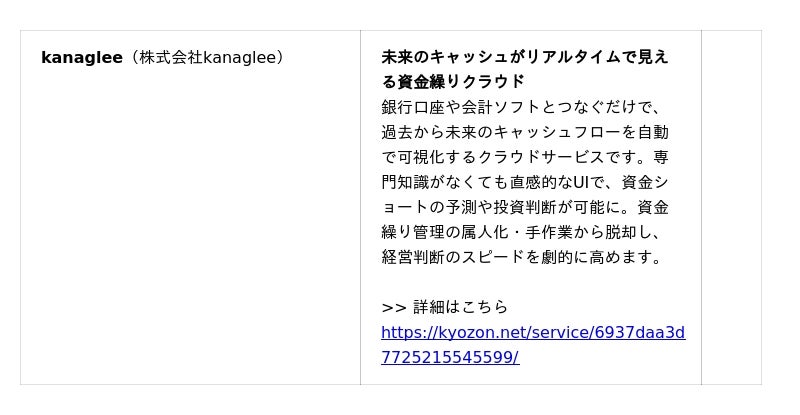The width and height of the screenshot is (800, 415).
Task: Click the line starting with "で可視化する"
Action: (x=524, y=157)
